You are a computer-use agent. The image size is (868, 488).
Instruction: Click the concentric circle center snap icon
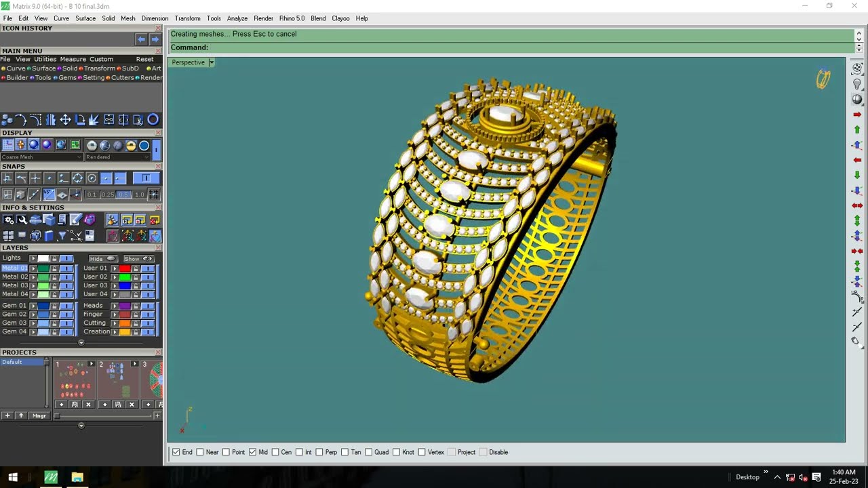click(92, 178)
